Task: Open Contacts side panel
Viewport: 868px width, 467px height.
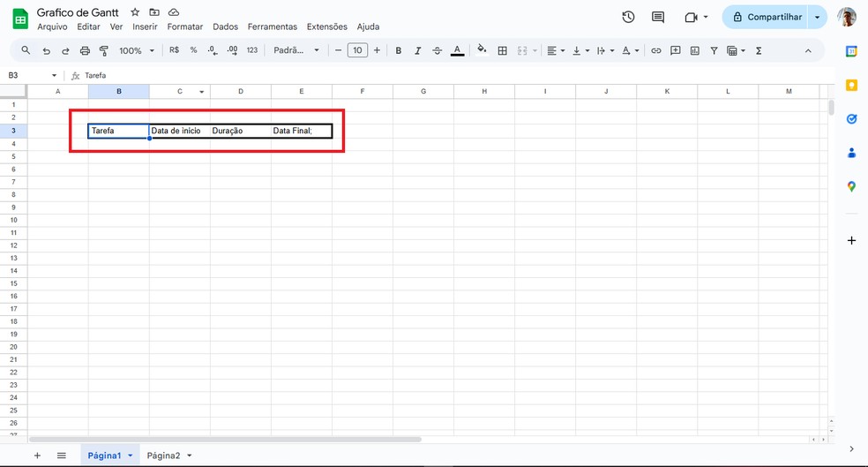Action: click(x=851, y=153)
